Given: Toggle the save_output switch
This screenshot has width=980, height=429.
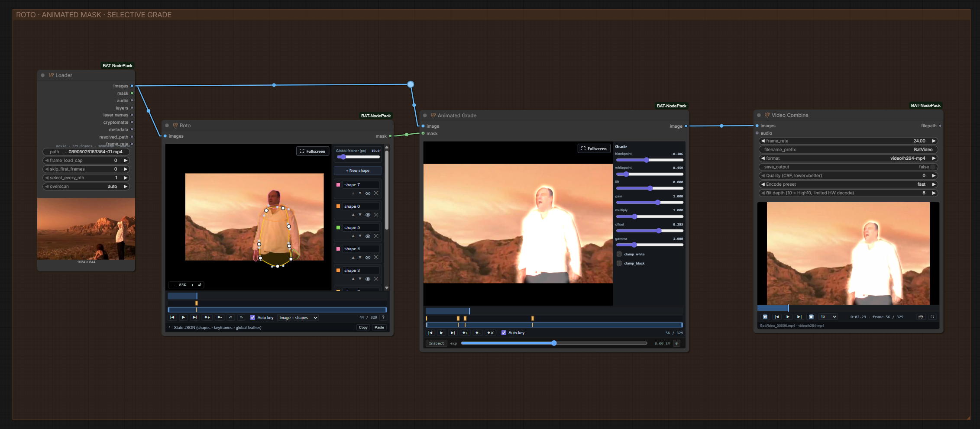Looking at the screenshot, I should pyautogui.click(x=933, y=167).
